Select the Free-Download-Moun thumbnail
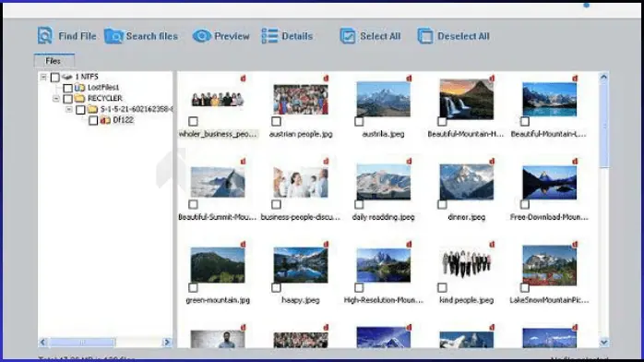The width and height of the screenshot is (644, 362). click(x=549, y=182)
